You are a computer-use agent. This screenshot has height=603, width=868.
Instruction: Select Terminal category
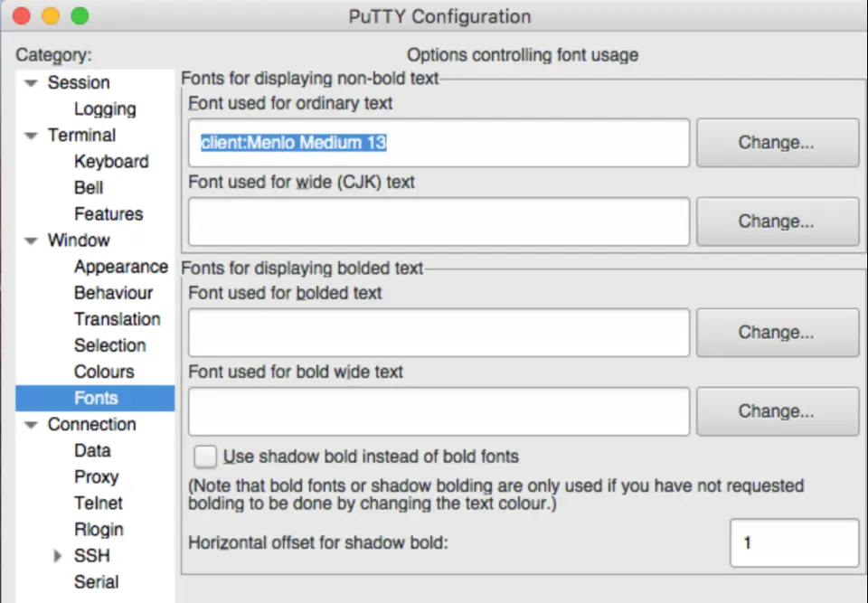click(x=81, y=135)
